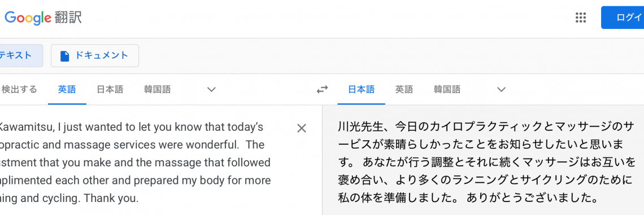Expand the source language list chevron
The image size is (644, 215).
[211, 89]
